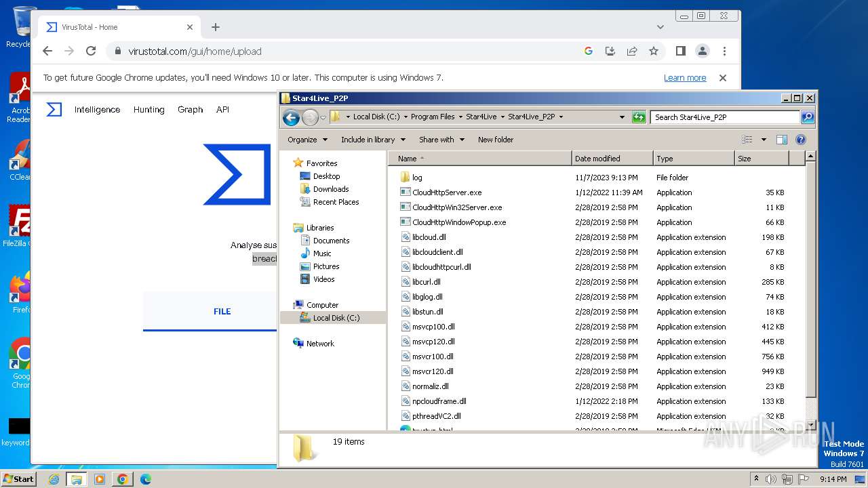Viewport: 868px width, 488px height.
Task: Open Libraries in navigation pane
Action: click(320, 228)
